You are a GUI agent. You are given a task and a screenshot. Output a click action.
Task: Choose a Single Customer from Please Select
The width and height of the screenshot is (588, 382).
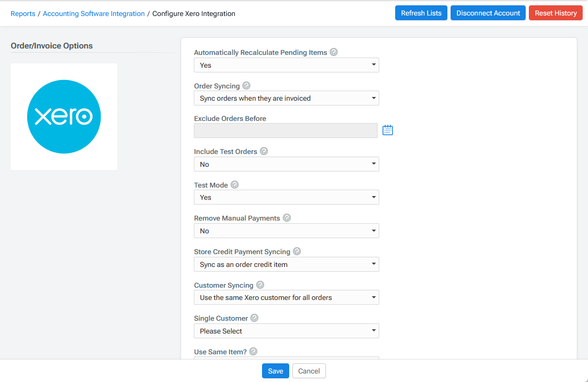point(287,331)
